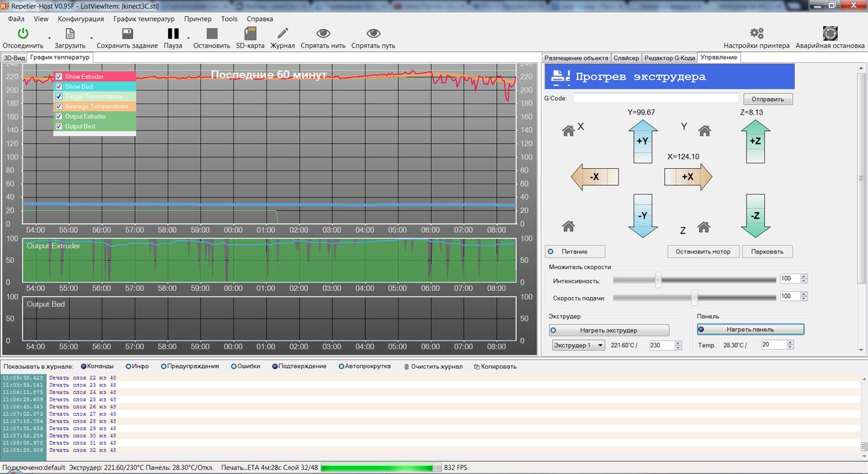Expand the Пауза dropdown arrow
Image resolution: width=868 pixels, height=474 pixels.
[x=188, y=38]
